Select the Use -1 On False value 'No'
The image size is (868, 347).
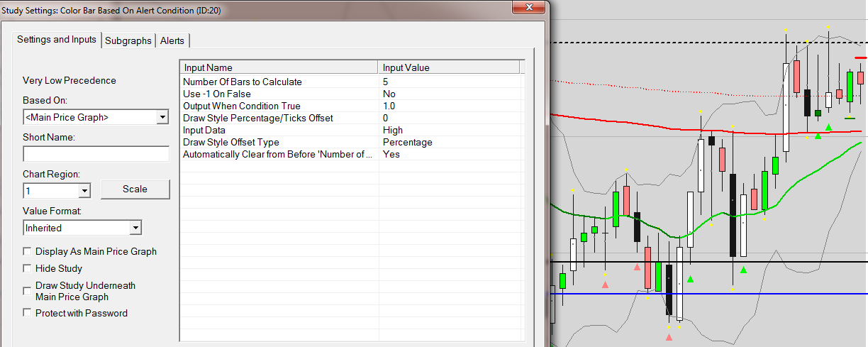point(389,94)
